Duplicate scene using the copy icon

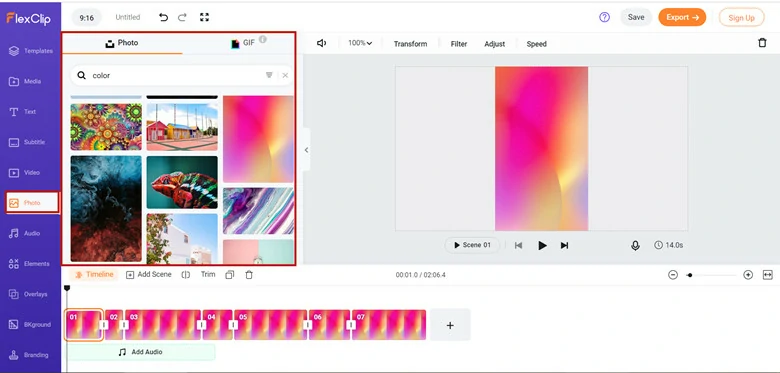coord(229,275)
